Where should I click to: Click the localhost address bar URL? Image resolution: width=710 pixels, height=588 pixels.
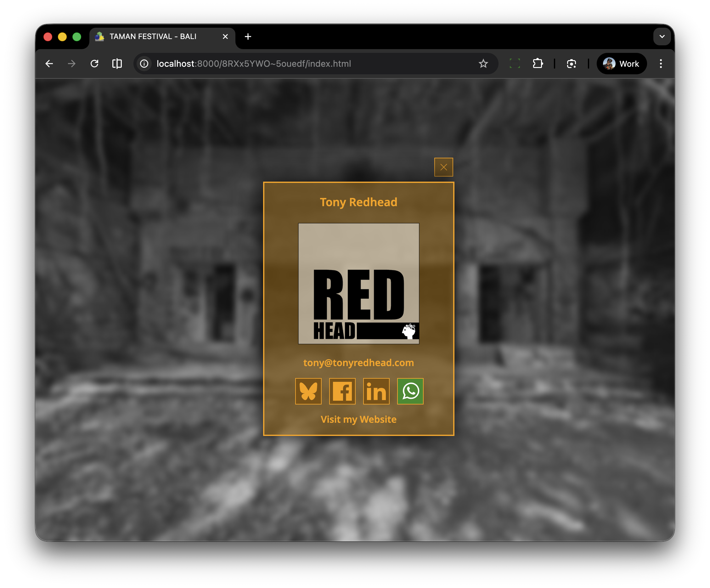pyautogui.click(x=254, y=64)
